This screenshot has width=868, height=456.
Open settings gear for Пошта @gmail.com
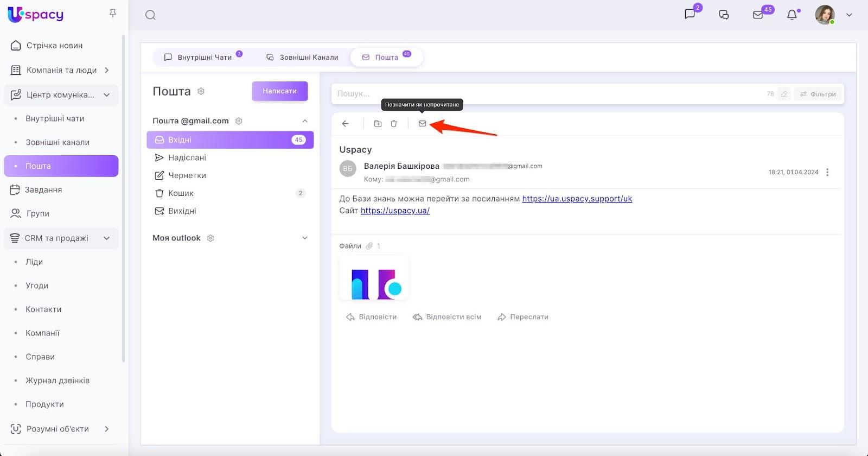tap(238, 121)
